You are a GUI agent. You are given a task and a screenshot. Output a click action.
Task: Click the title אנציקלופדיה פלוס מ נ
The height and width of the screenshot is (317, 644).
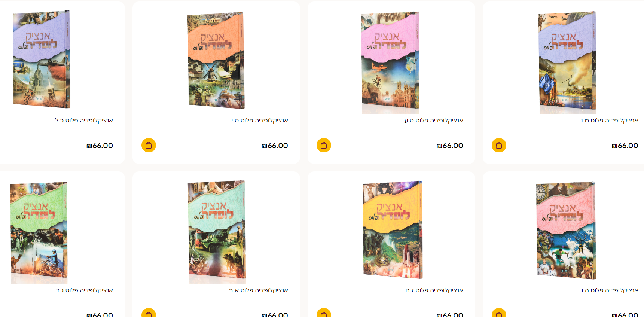pyautogui.click(x=609, y=121)
